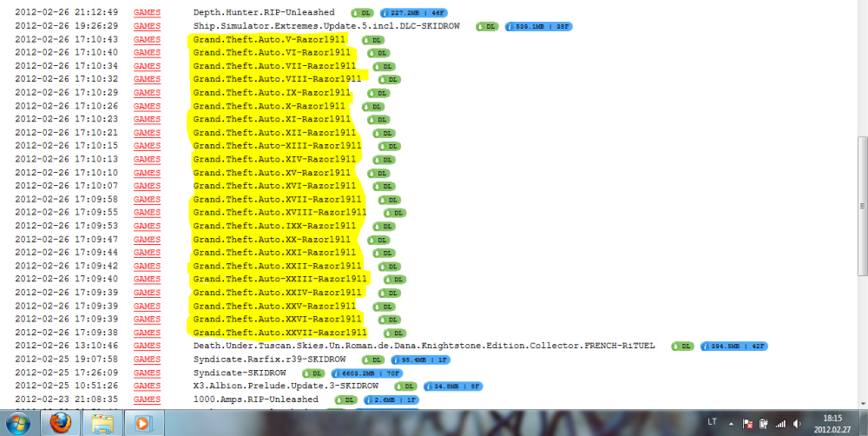Image resolution: width=868 pixels, height=436 pixels.
Task: Select release name Syndicate-SKIDROW
Action: click(240, 373)
